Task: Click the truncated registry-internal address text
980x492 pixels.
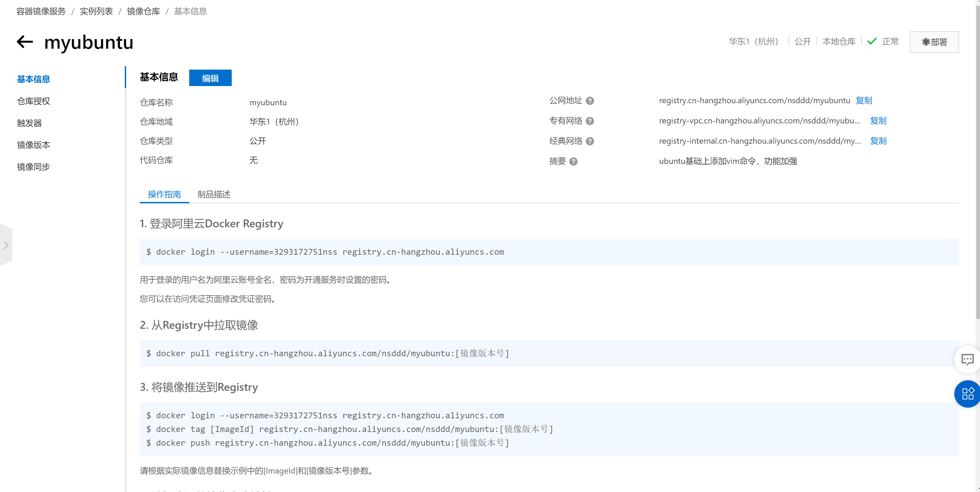Action: 760,141
